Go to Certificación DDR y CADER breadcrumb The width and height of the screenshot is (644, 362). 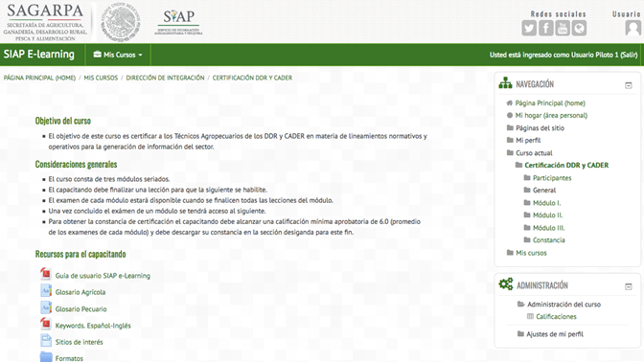(x=252, y=78)
